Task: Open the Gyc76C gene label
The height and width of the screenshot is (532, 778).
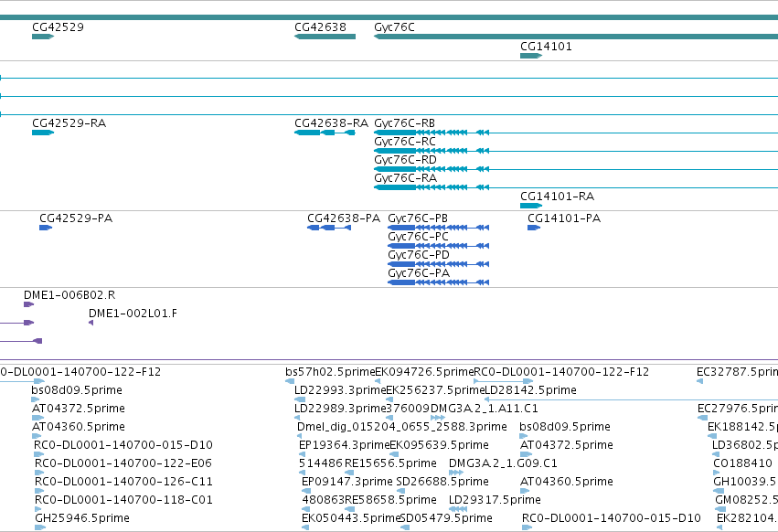Action: [394, 27]
